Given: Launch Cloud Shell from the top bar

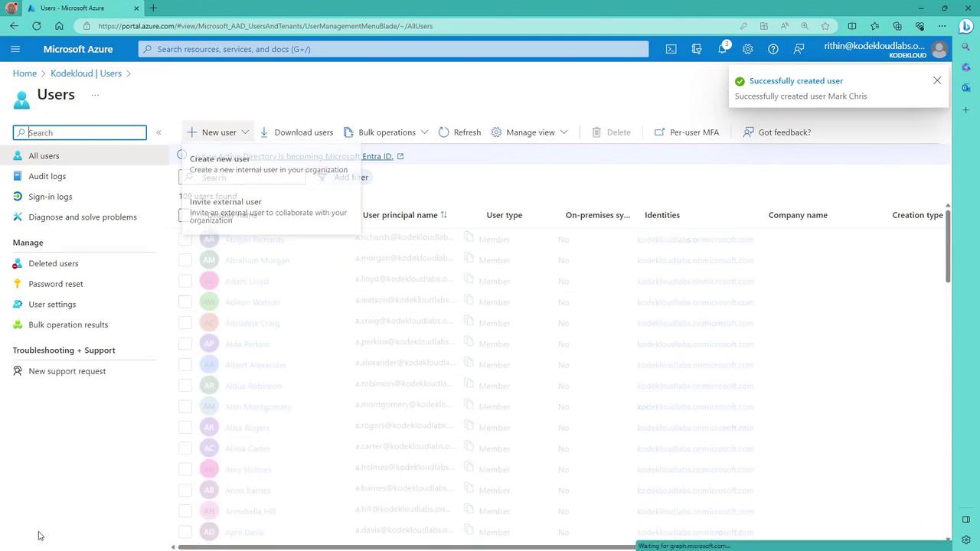Looking at the screenshot, I should point(671,49).
